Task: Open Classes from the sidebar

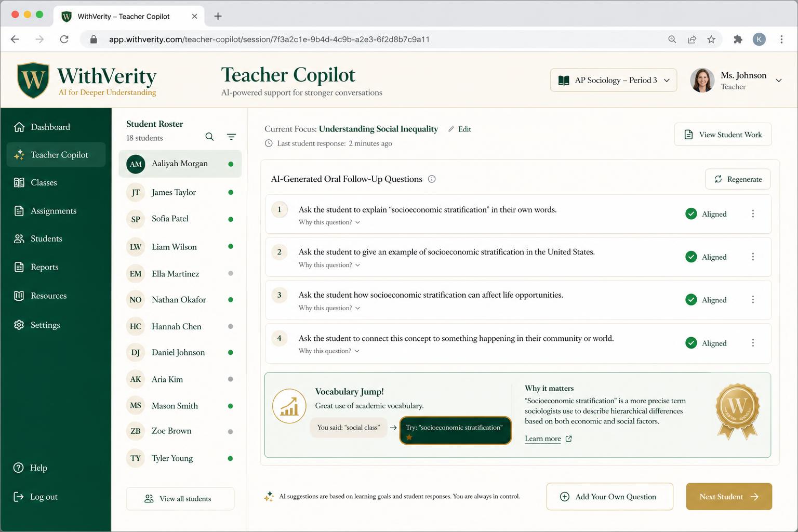Action: [56, 182]
